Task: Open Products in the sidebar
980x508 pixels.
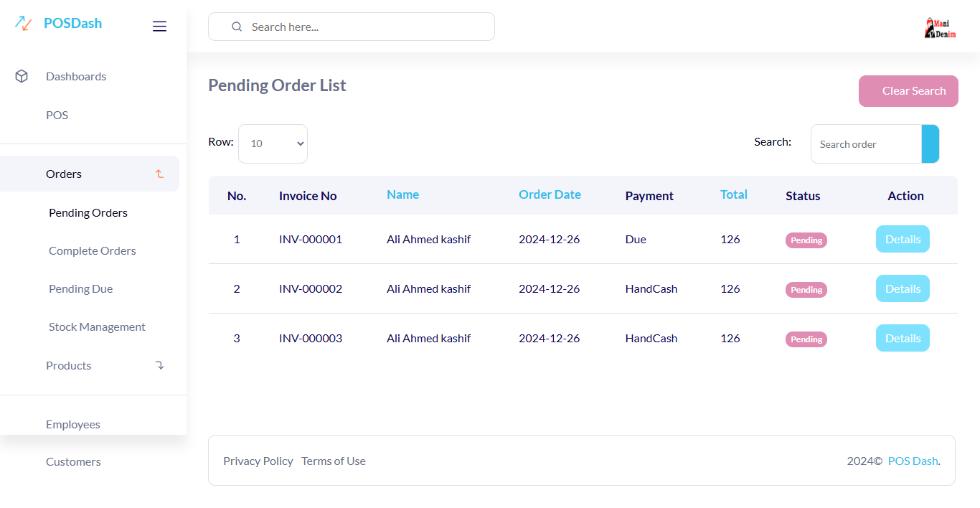Action: pyautogui.click(x=68, y=365)
